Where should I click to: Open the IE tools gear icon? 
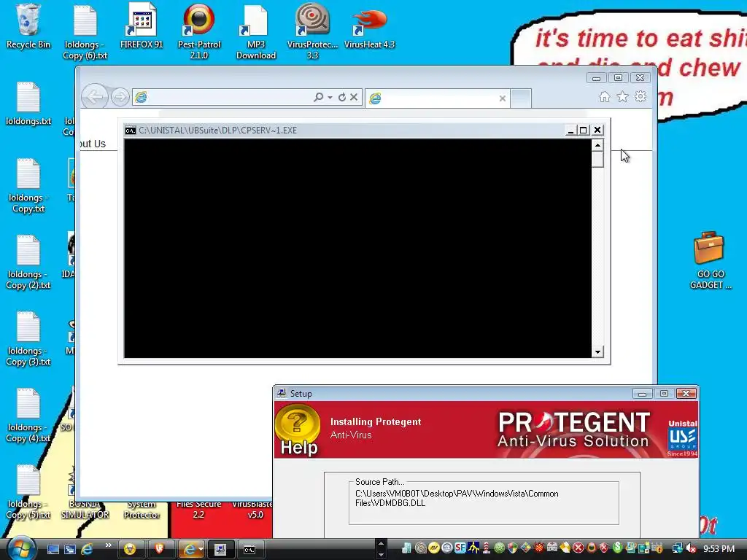pos(640,97)
